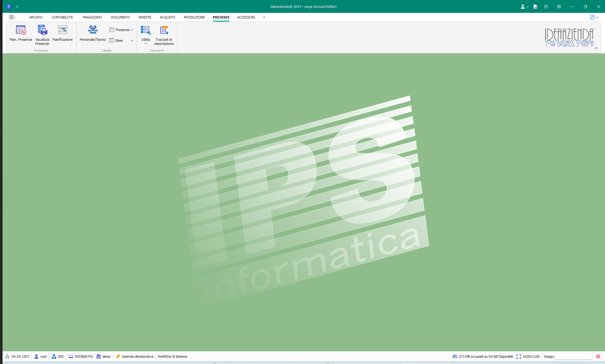605x364 pixels.
Task: Minimize the IdeaAzienda window
Action: coord(572,7)
